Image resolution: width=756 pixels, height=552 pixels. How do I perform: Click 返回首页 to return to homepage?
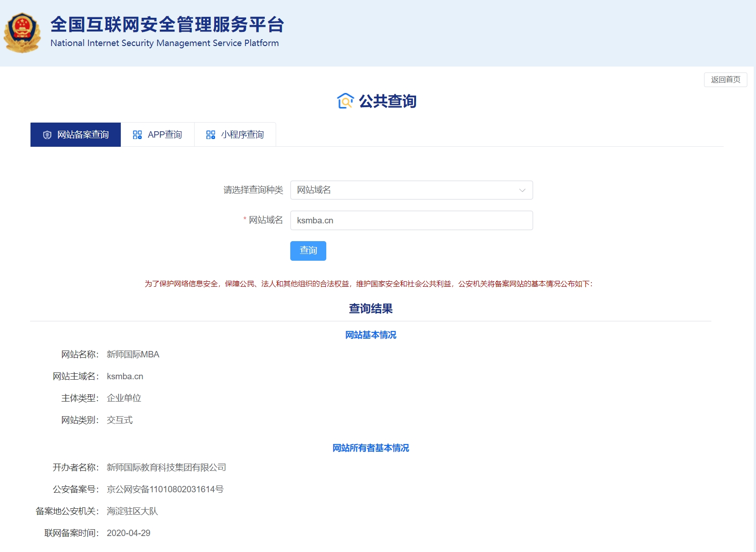pyautogui.click(x=725, y=80)
